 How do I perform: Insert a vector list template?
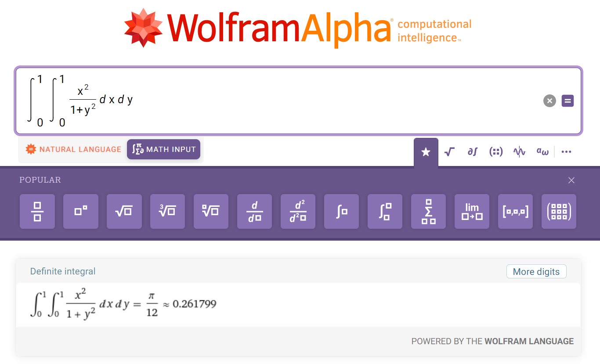516,212
